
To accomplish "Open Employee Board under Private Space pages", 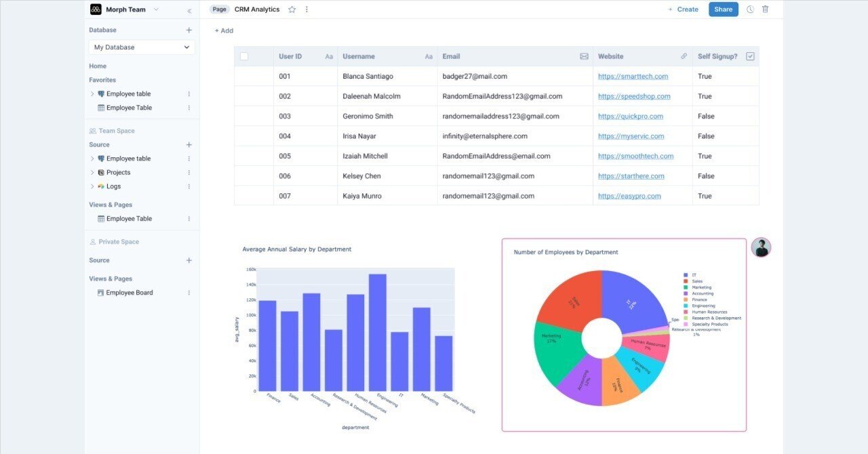I will coord(130,293).
